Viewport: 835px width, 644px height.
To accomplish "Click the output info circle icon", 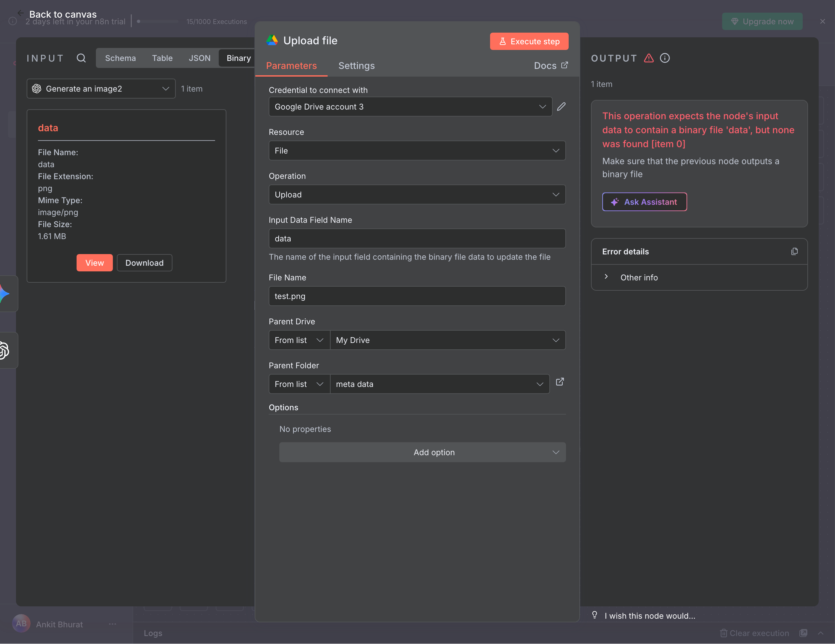I will 665,58.
